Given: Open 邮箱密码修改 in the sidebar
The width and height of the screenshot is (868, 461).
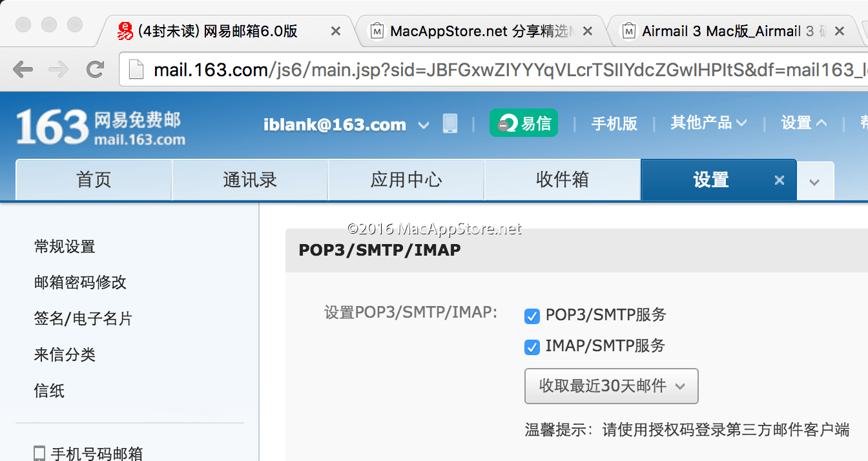Looking at the screenshot, I should point(80,282).
